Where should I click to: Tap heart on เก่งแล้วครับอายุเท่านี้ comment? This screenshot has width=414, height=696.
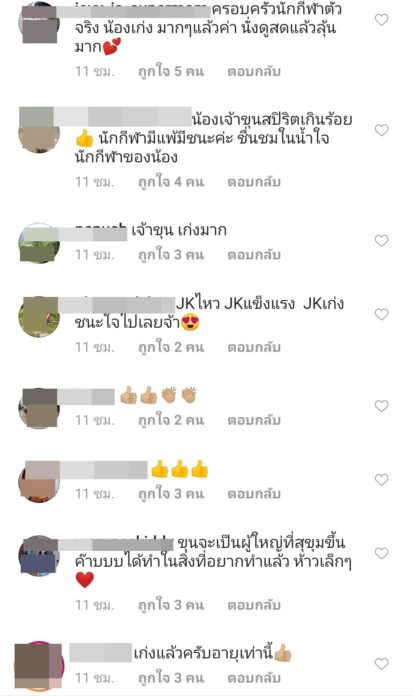point(381,664)
